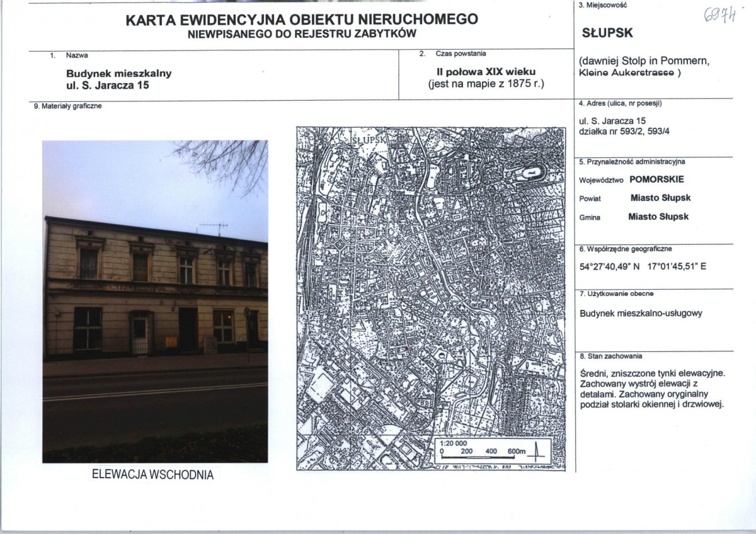Click the "ELEWACJA WSCHODNIA" caption
The width and height of the screenshot is (756, 534).
(x=153, y=475)
